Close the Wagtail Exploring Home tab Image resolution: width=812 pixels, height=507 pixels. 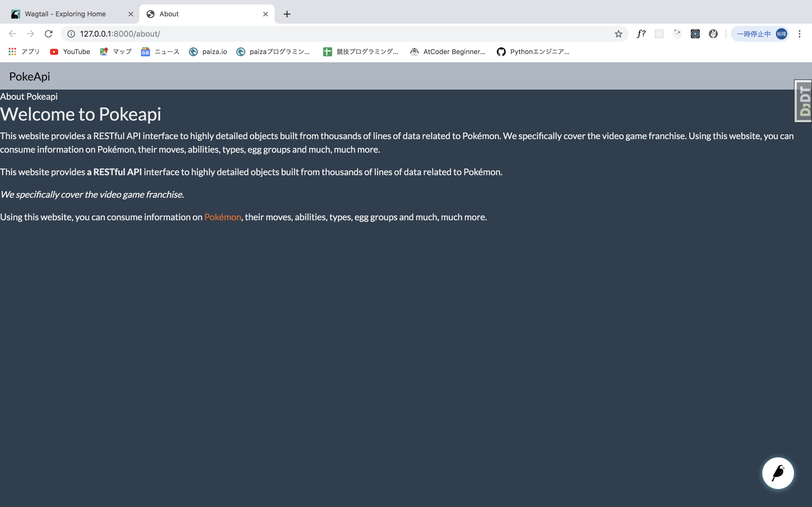(131, 14)
